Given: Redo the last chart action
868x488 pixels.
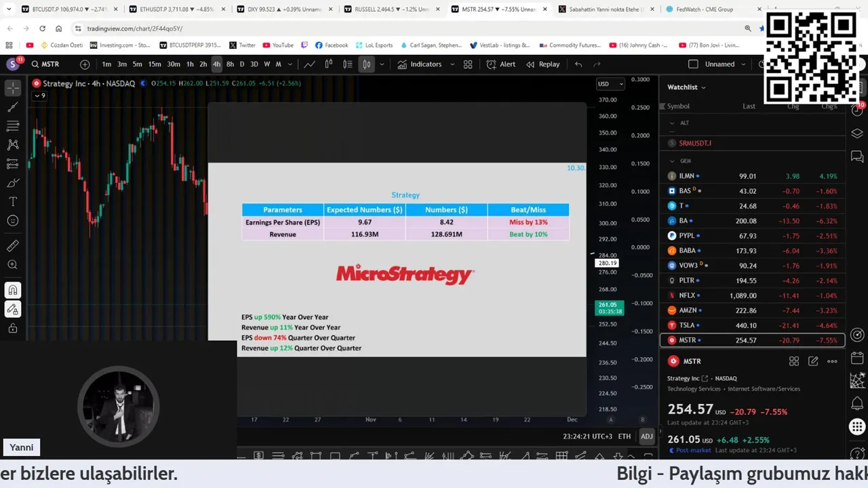Looking at the screenshot, I should [597, 64].
